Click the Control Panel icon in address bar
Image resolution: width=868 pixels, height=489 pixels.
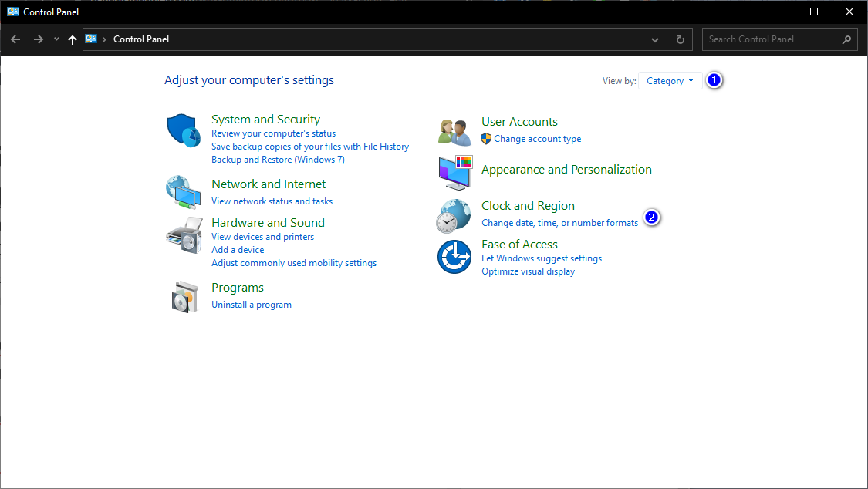[x=91, y=39]
